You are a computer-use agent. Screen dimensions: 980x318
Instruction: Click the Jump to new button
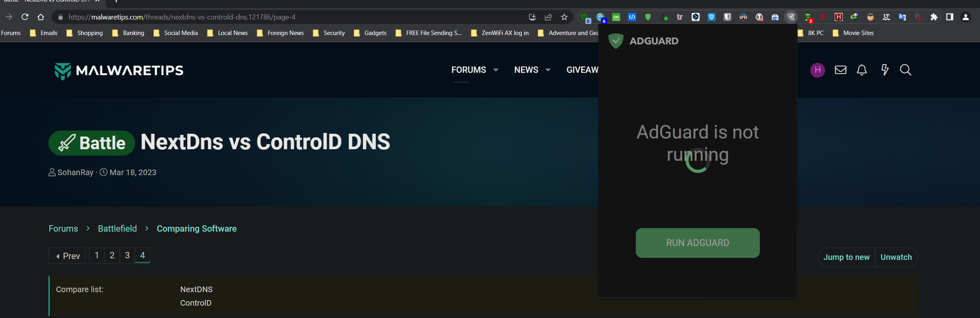click(x=846, y=257)
